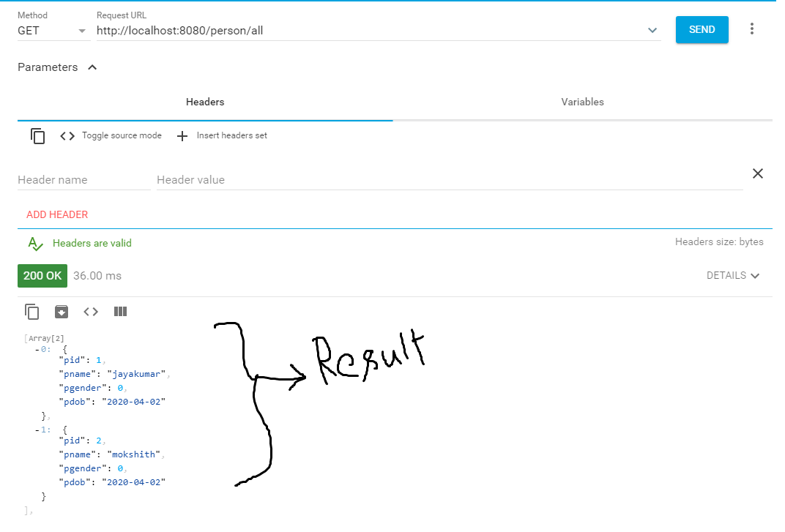
Task: Open response in table view
Action: [x=120, y=311]
